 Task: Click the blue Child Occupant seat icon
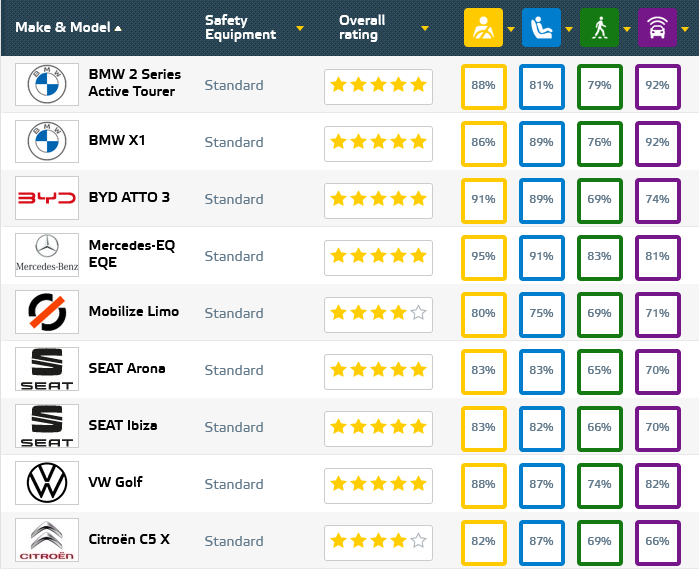click(541, 28)
